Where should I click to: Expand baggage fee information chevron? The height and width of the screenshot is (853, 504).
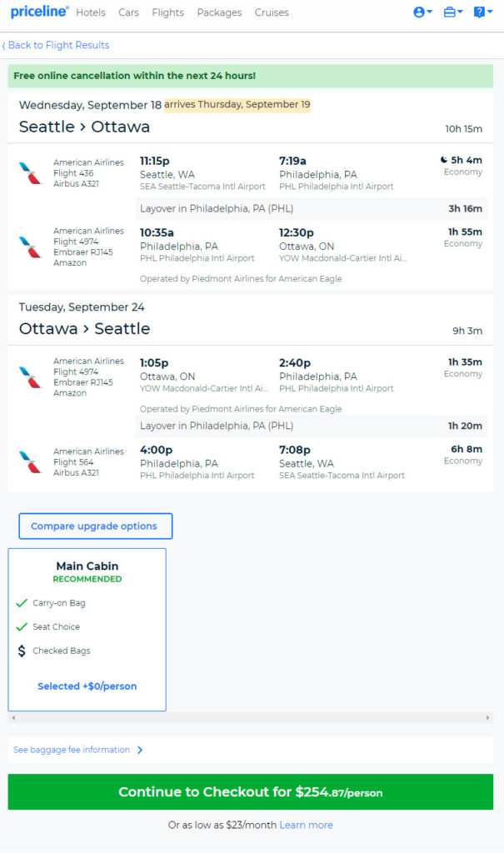(140, 750)
